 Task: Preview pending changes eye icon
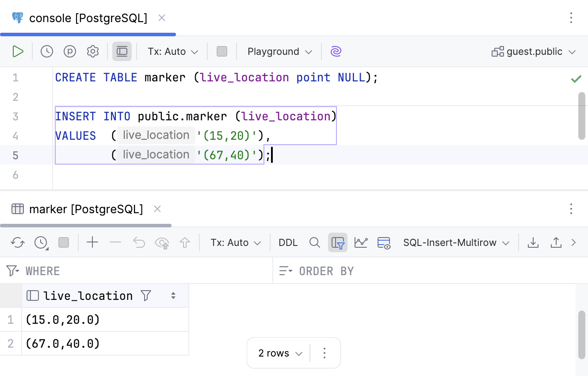tap(162, 242)
